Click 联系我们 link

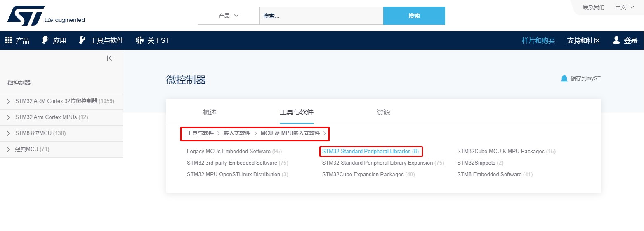594,7
